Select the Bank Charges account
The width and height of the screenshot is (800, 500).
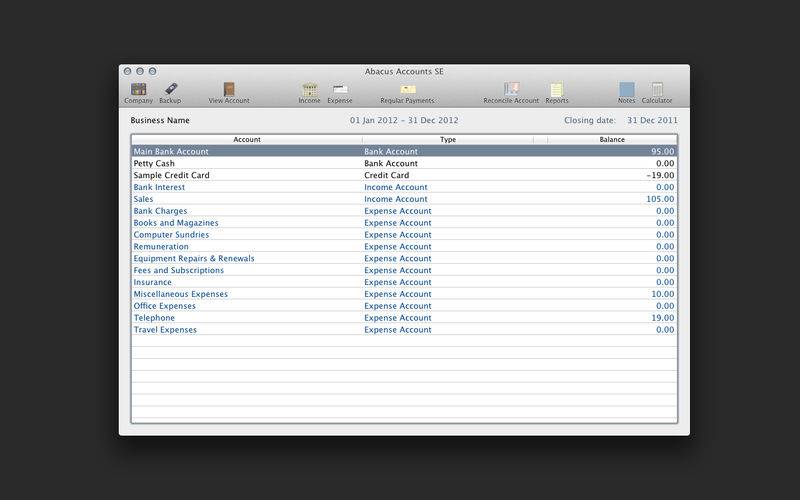(x=404, y=211)
